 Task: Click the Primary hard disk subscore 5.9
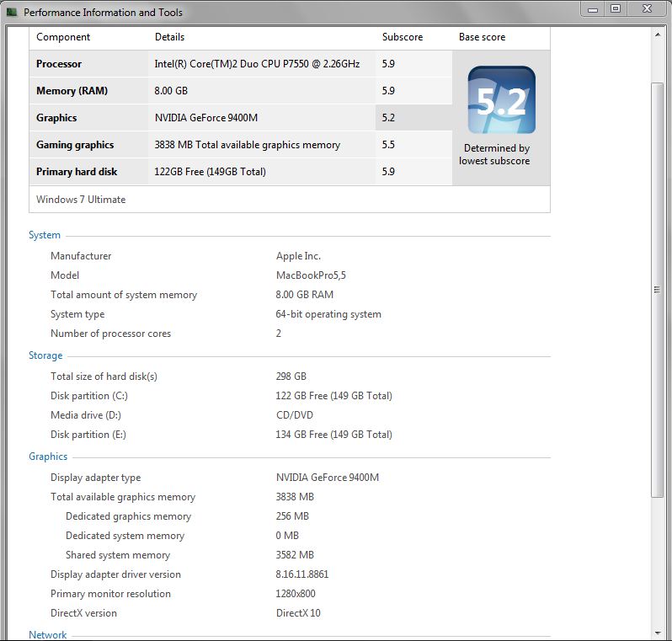[x=388, y=172]
